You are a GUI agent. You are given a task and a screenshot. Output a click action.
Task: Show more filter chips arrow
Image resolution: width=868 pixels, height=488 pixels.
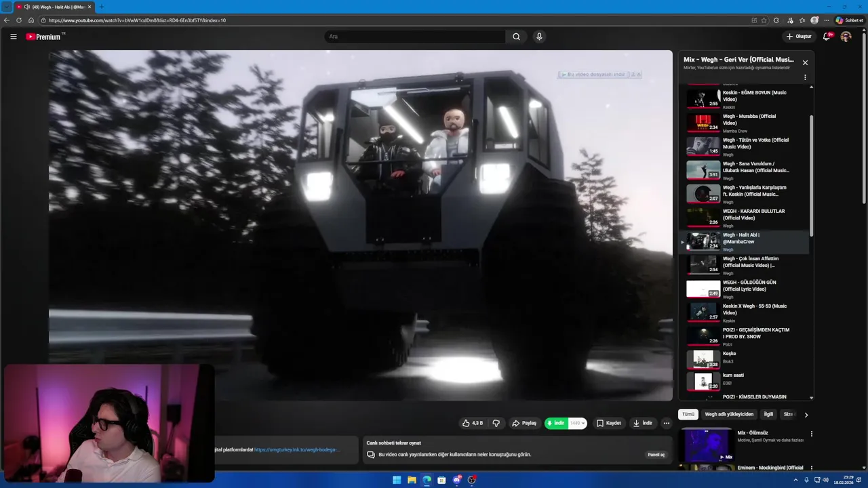point(806,414)
